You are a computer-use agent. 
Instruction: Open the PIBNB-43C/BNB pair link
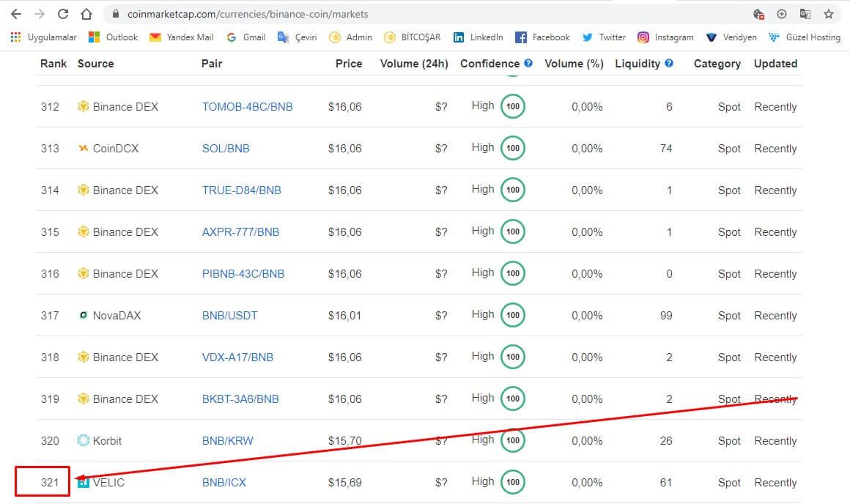click(243, 274)
